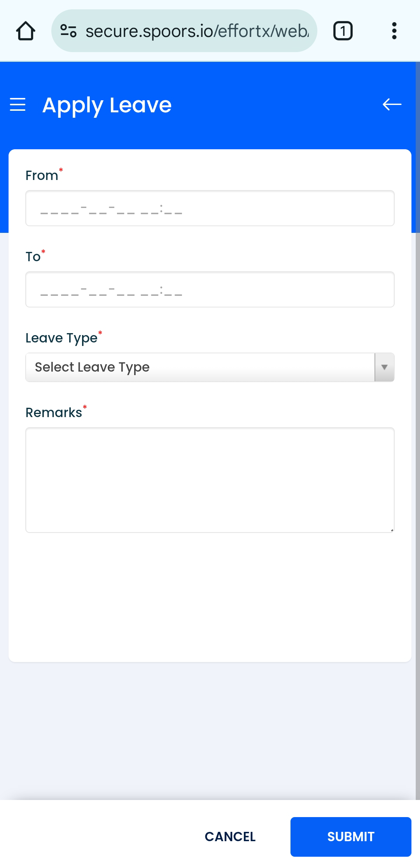Open the Select Leave Type combo box
Viewport: 420px width, 868px height.
tap(200, 367)
